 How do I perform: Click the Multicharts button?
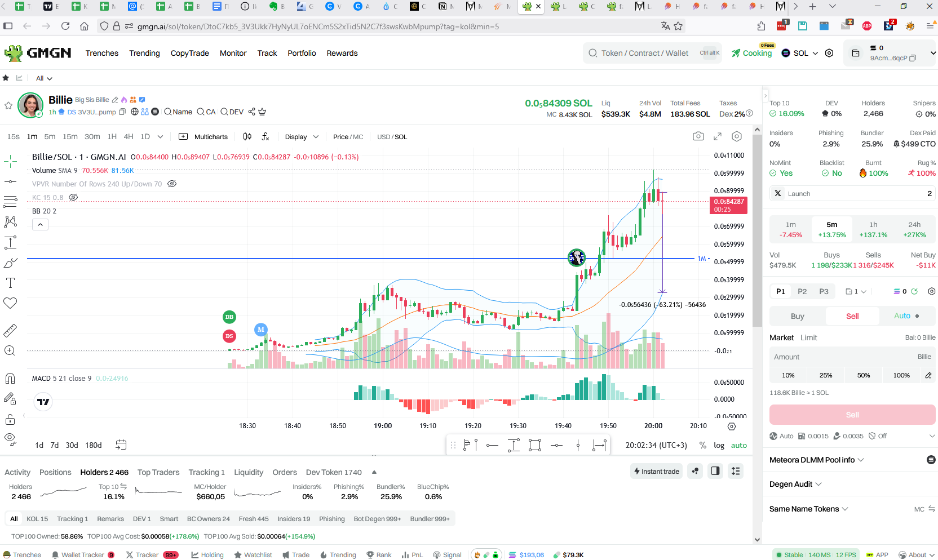(203, 137)
